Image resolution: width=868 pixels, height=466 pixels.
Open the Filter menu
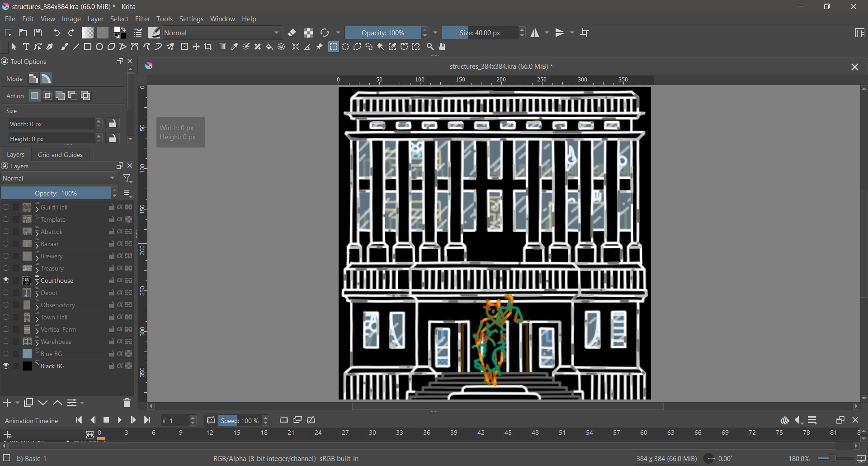click(142, 19)
